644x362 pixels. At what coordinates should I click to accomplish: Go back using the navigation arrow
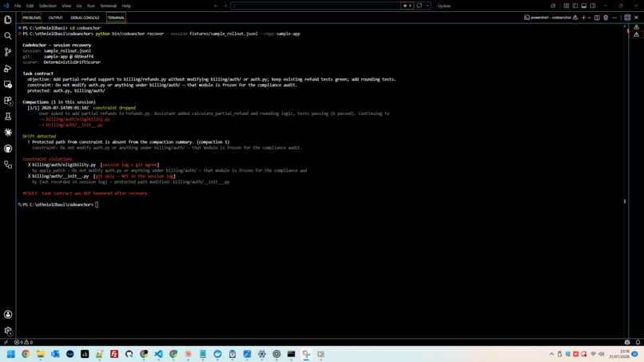216,6
